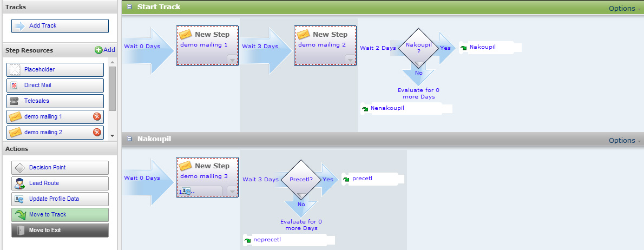Click demo mailing 1 text in first step
The image size is (644, 250).
pyautogui.click(x=204, y=45)
